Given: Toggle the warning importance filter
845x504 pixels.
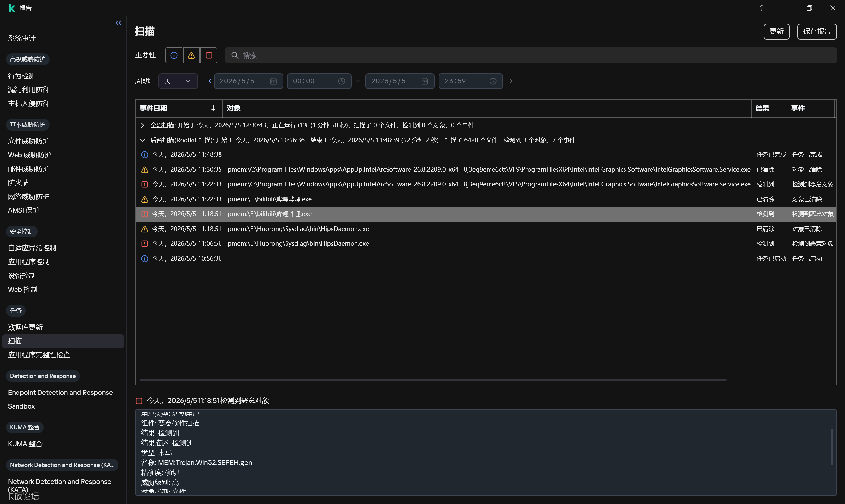Looking at the screenshot, I should point(191,55).
